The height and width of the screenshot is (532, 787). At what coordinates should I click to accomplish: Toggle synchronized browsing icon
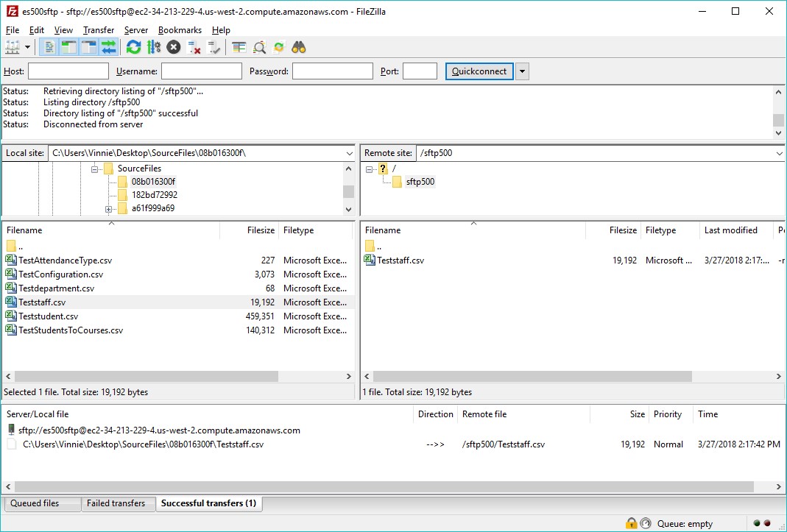[279, 48]
